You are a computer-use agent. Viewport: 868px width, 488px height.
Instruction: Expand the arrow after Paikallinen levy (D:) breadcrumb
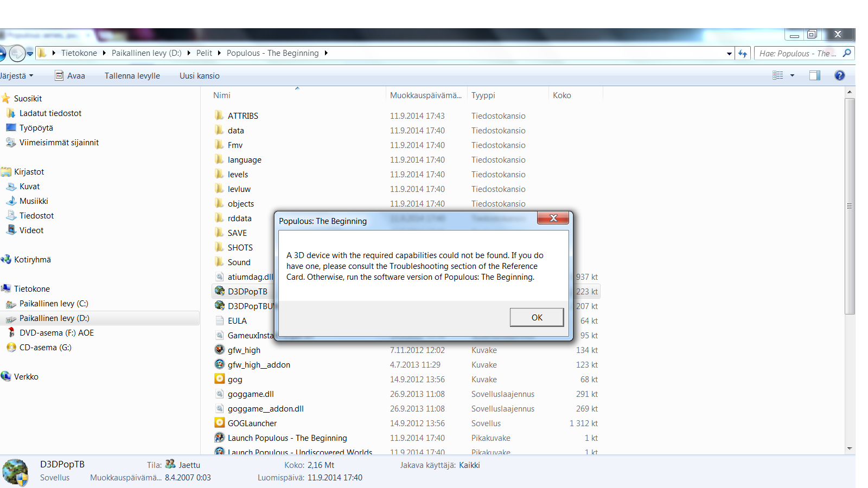coord(189,53)
